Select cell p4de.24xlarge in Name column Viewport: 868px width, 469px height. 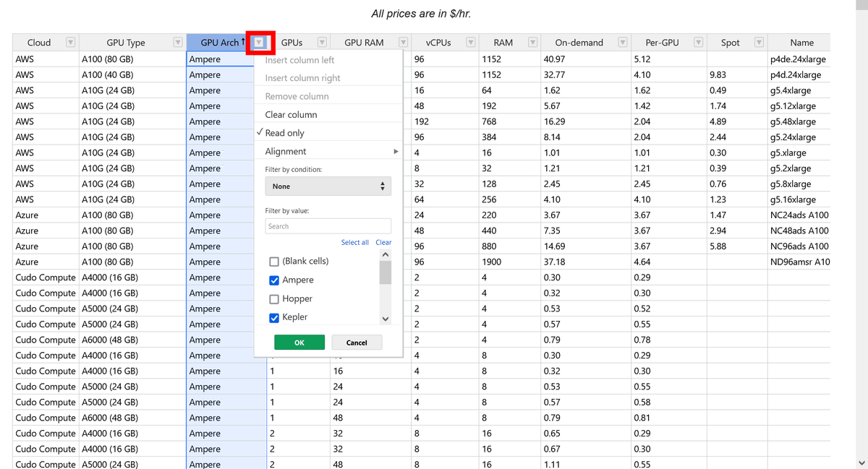799,59
